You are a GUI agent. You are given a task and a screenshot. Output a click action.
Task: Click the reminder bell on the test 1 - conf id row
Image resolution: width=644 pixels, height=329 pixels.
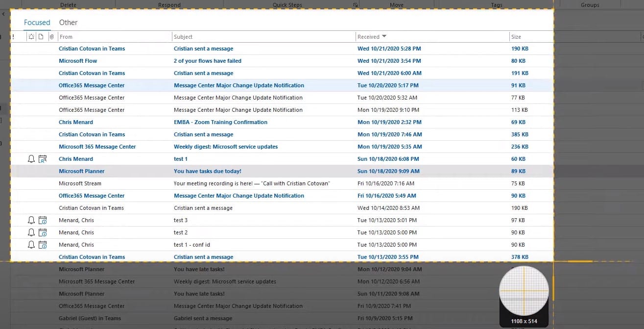(x=31, y=245)
